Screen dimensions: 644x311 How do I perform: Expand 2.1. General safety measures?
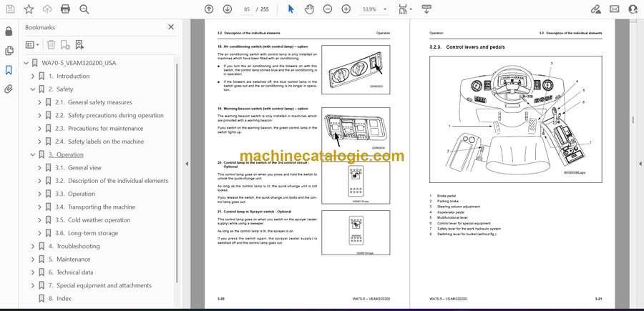[39, 102]
